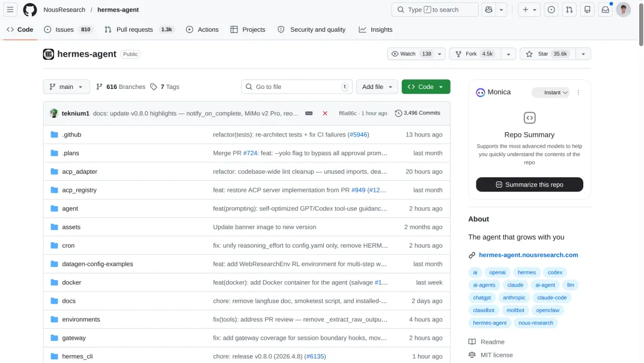This screenshot has height=363, width=644.
Task: Expand the Watch notifications dropdown arrow
Action: (x=440, y=54)
